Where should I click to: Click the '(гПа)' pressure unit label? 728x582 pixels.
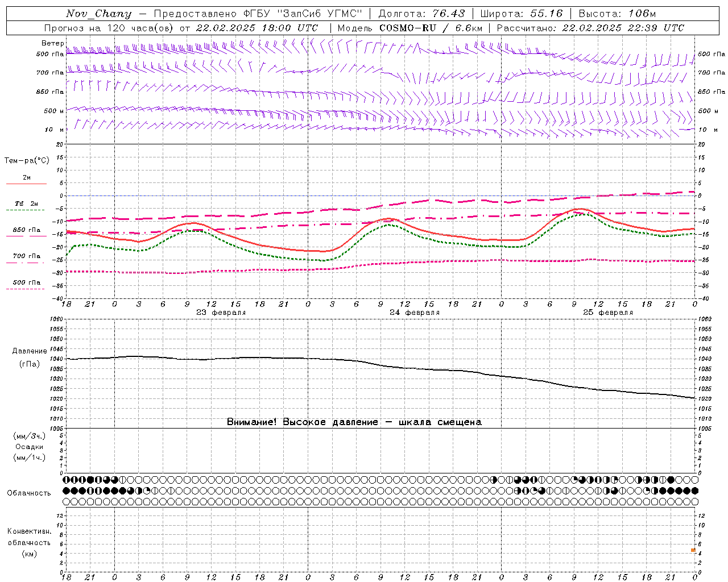tap(30, 364)
